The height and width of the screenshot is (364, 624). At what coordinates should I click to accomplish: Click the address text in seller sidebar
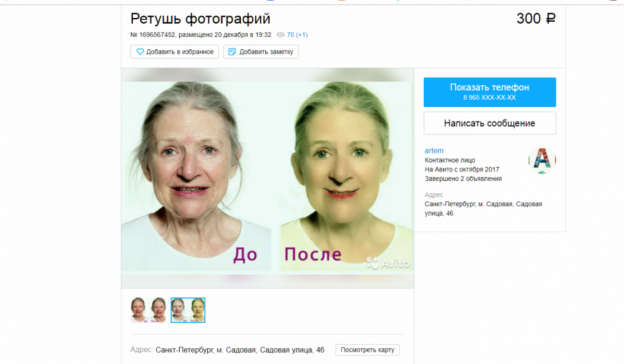pos(483,209)
